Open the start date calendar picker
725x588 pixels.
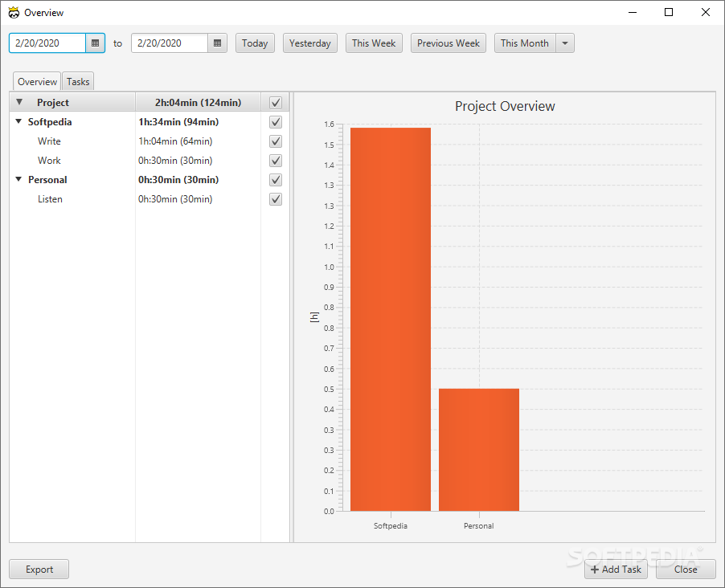(x=96, y=43)
